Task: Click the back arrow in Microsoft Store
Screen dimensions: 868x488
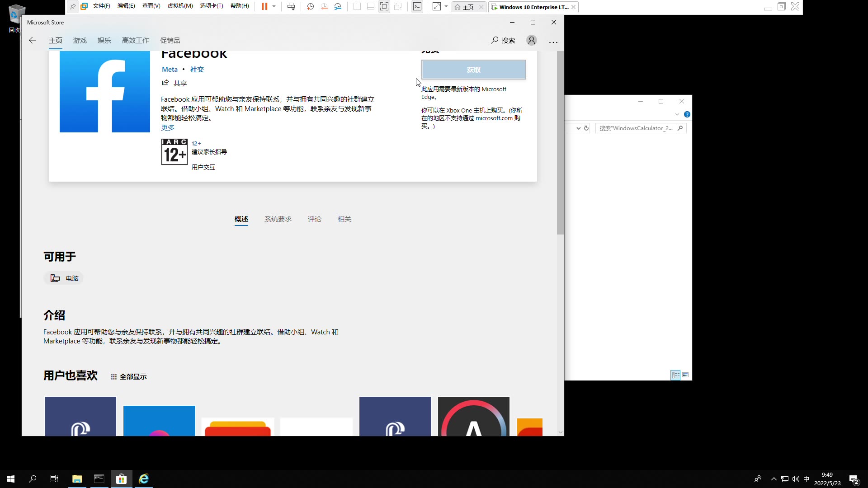Action: click(x=32, y=40)
